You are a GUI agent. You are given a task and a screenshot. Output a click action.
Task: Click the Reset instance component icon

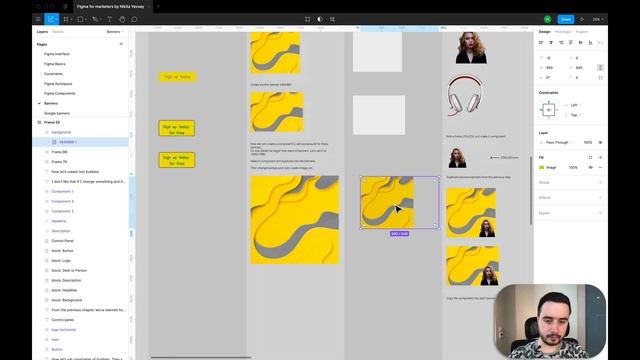coord(307,19)
